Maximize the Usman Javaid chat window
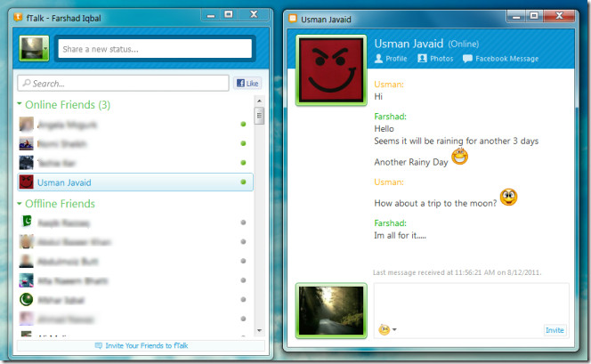The image size is (591, 364). [x=534, y=16]
